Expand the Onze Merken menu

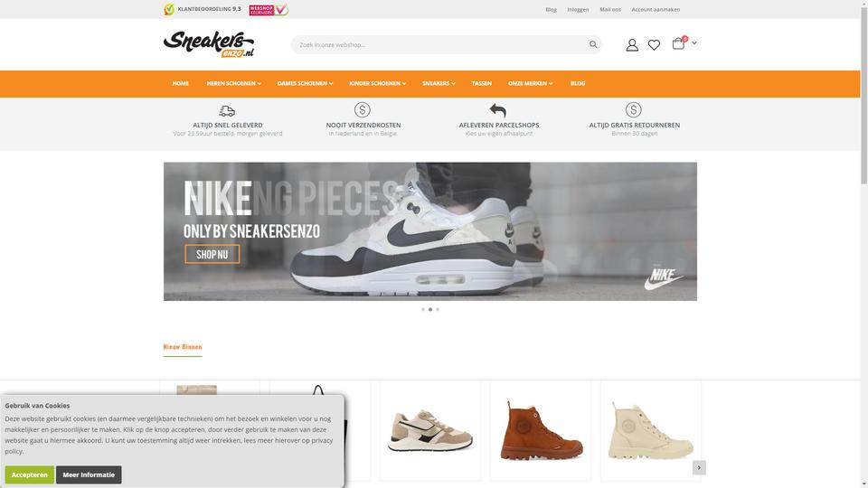tap(531, 83)
